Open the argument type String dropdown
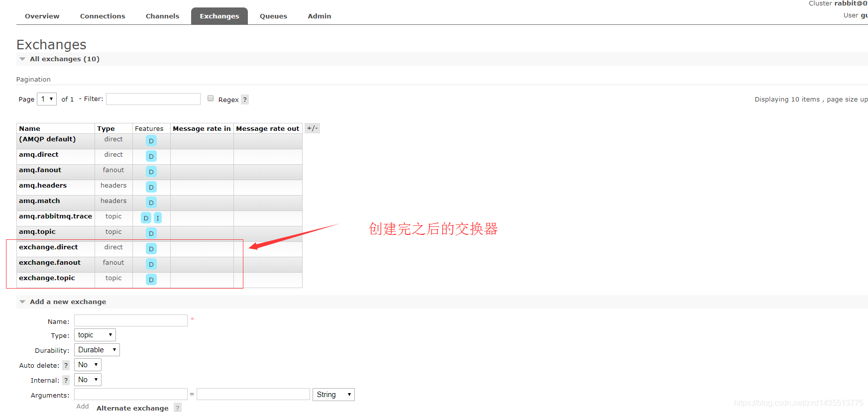The image size is (868, 412). [x=333, y=395]
